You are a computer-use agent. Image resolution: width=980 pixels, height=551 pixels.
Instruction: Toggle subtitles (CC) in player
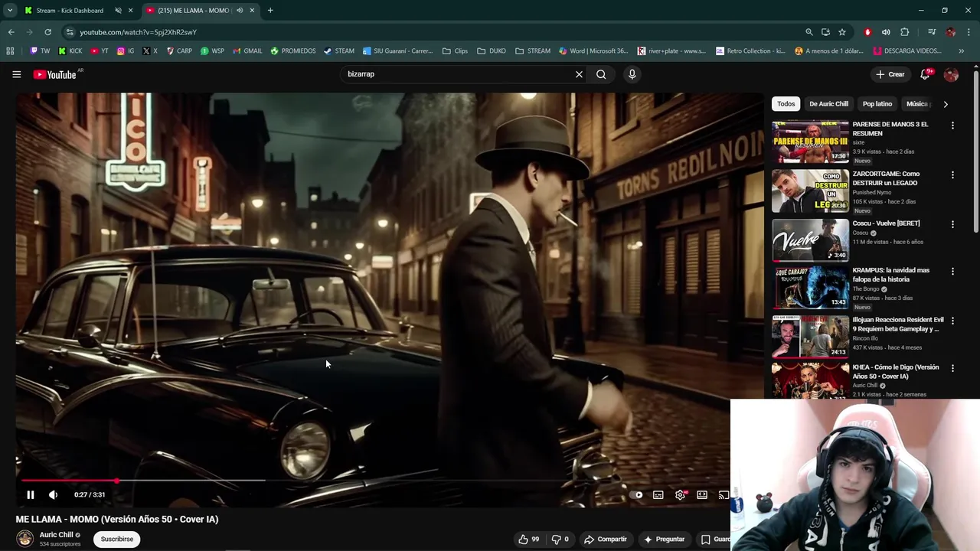(658, 494)
